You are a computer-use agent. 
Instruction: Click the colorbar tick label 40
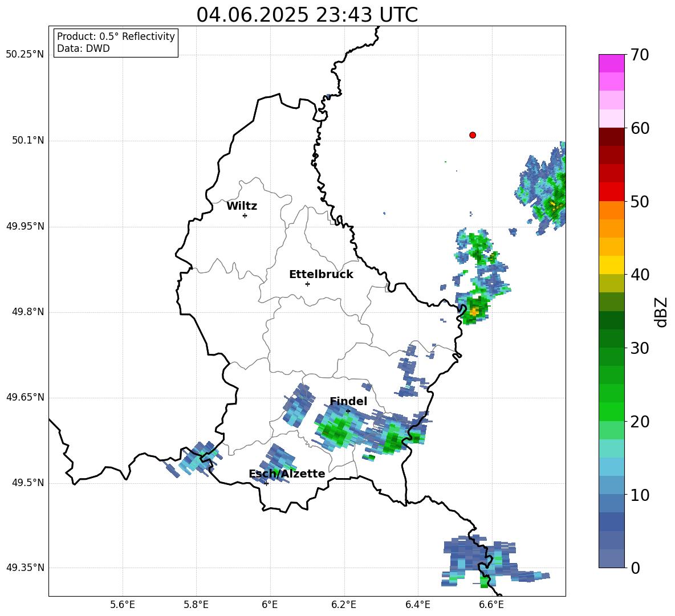639,275
